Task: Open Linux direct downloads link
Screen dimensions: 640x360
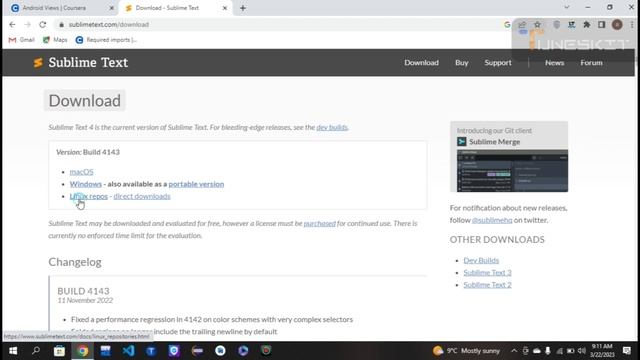Action: click(x=142, y=196)
